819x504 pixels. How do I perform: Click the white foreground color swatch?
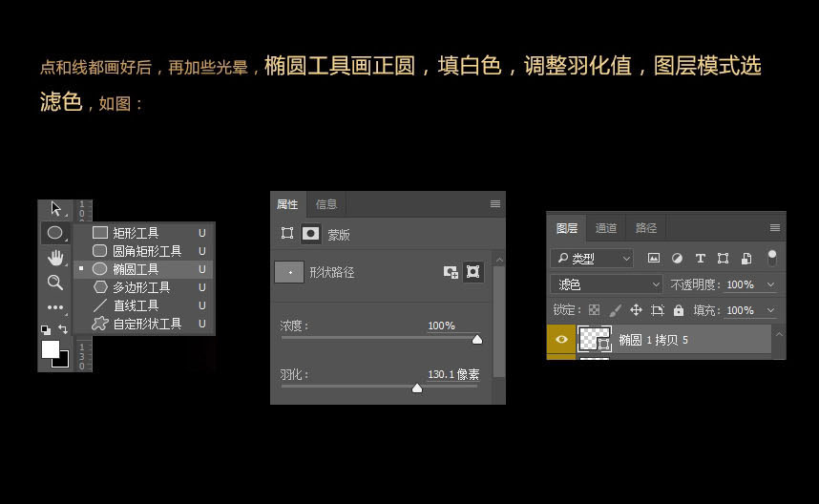51,349
